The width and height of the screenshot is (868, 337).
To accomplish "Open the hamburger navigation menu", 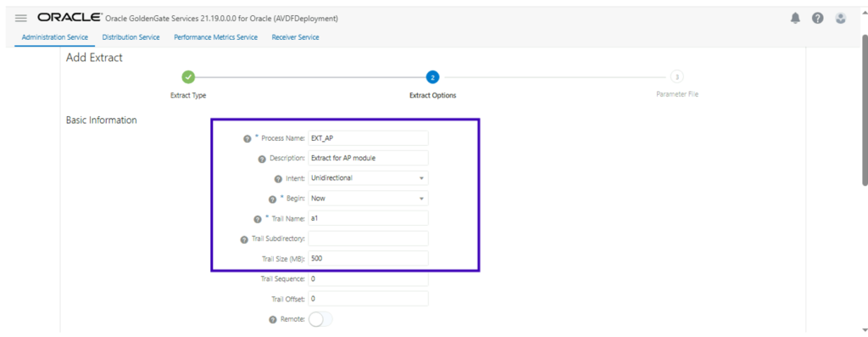I will [x=21, y=19].
